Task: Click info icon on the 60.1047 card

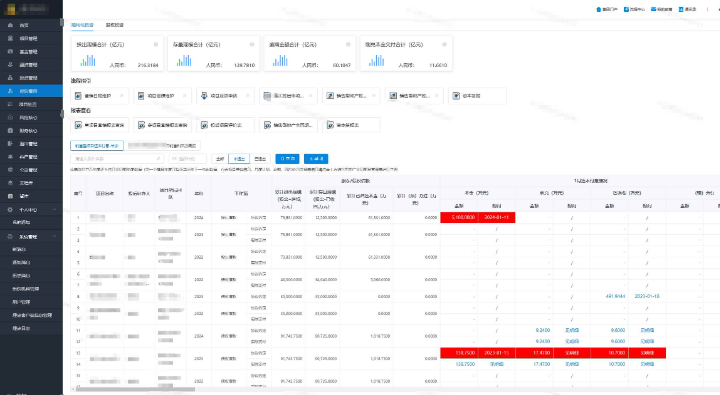Action: [348, 45]
